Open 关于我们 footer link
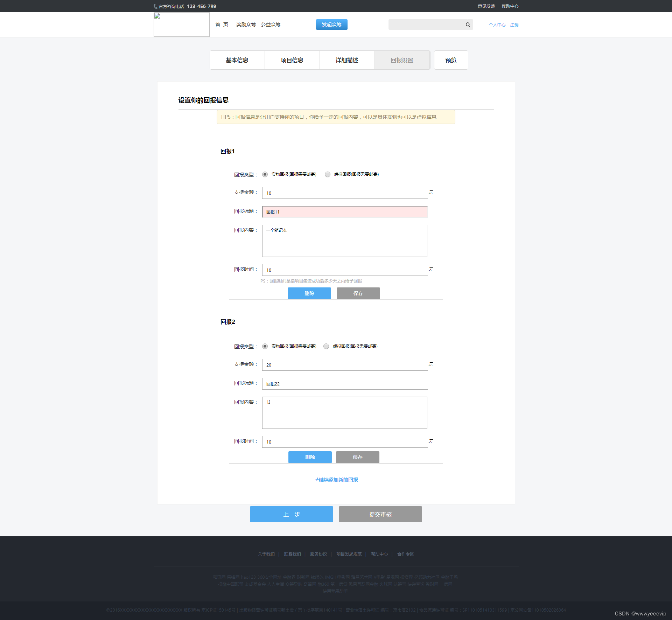This screenshot has height=620, width=672. pos(266,554)
